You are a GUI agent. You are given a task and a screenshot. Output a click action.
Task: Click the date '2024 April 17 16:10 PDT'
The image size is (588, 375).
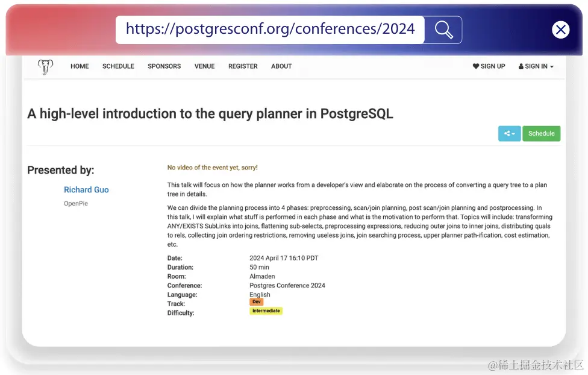284,258
